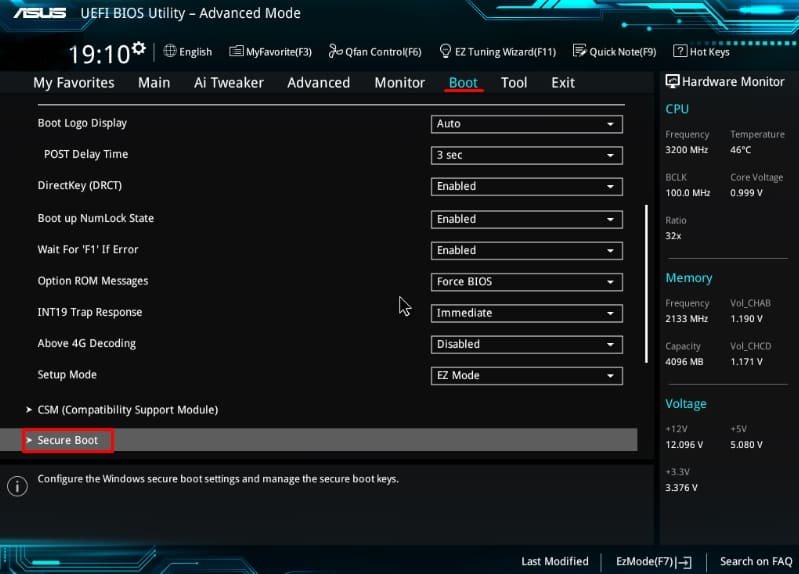Click the 12.096 V voltage value

(684, 445)
